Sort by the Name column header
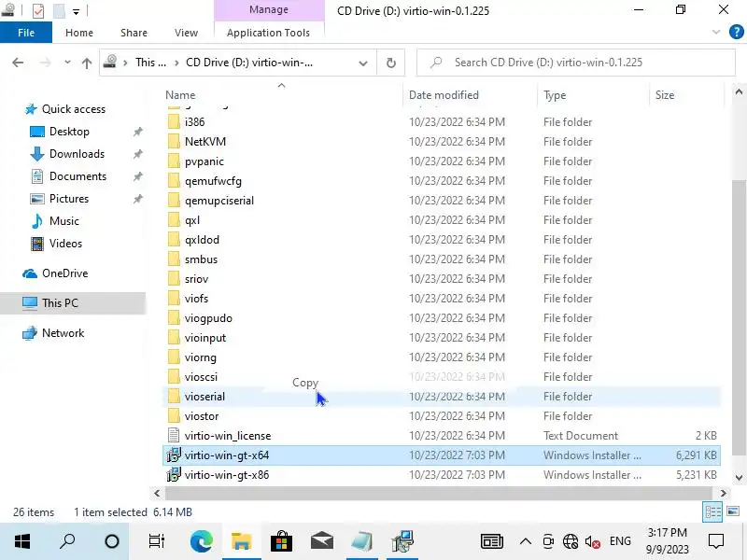The width and height of the screenshot is (747, 560). point(180,95)
